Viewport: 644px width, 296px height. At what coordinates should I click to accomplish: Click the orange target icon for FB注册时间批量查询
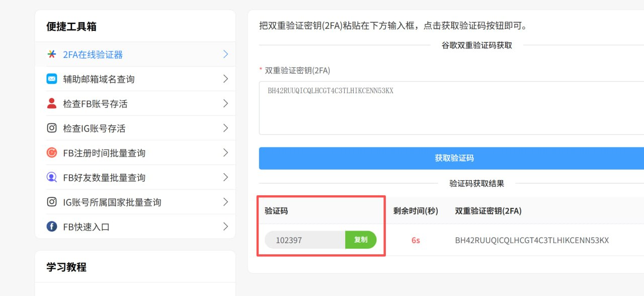pos(52,153)
